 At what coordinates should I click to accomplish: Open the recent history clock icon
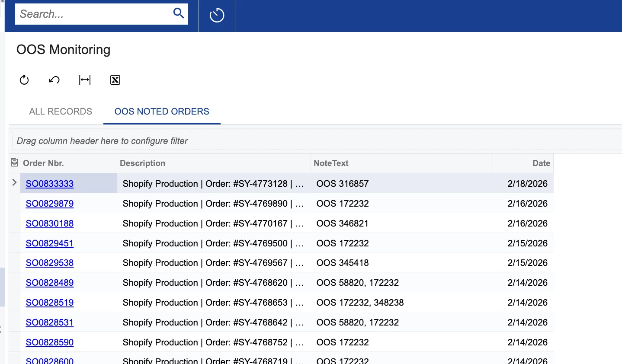(217, 16)
